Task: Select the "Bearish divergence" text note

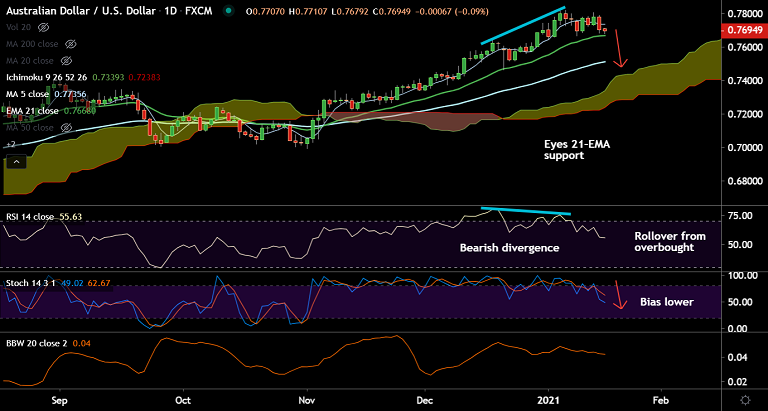Action: click(509, 248)
